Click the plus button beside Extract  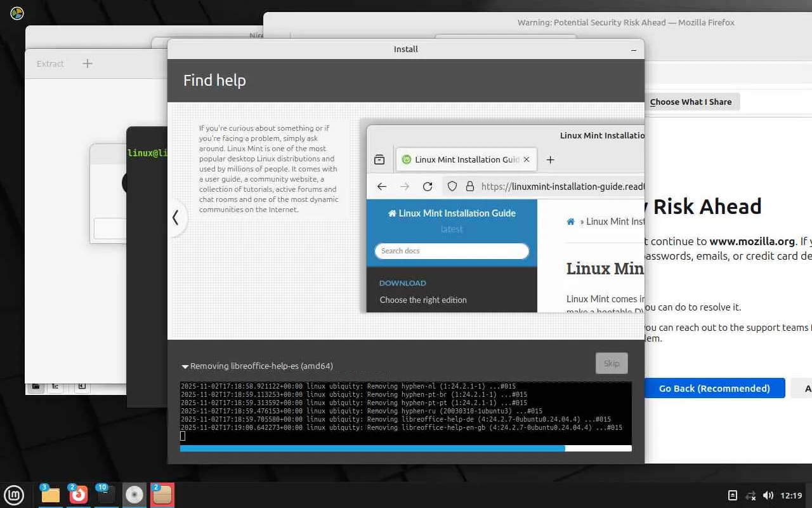pyautogui.click(x=88, y=63)
